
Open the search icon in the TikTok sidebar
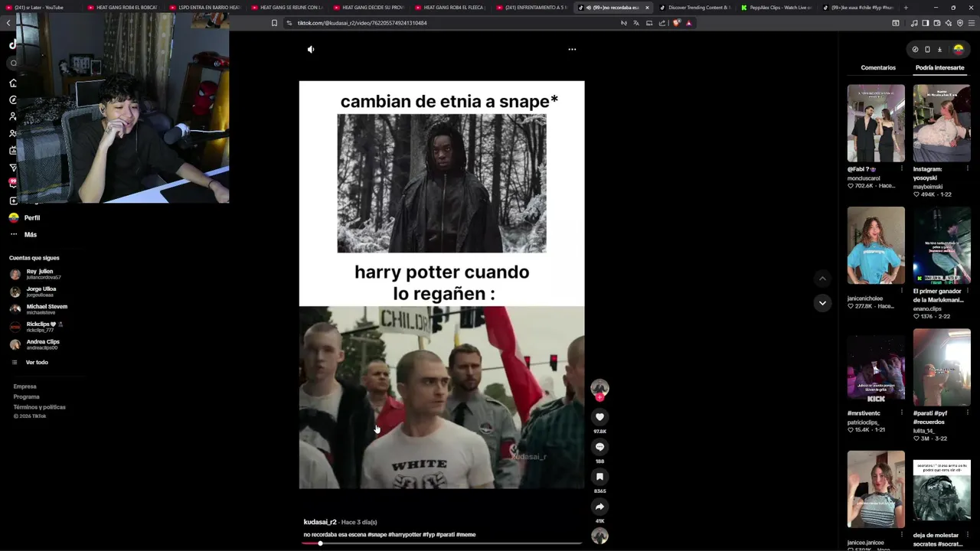click(13, 63)
